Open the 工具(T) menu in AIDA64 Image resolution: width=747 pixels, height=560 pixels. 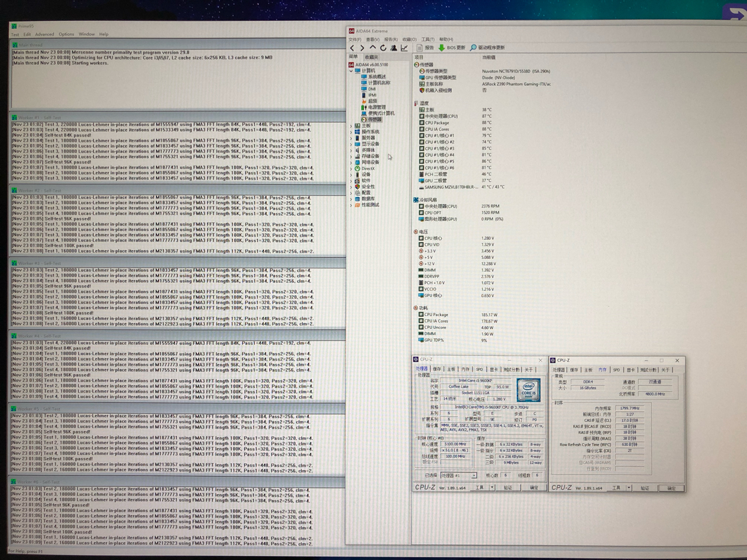point(428,40)
